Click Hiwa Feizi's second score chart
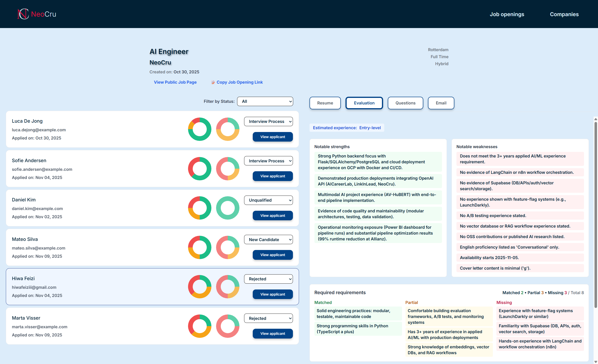Viewport: 598px width, 364px height. point(228,287)
